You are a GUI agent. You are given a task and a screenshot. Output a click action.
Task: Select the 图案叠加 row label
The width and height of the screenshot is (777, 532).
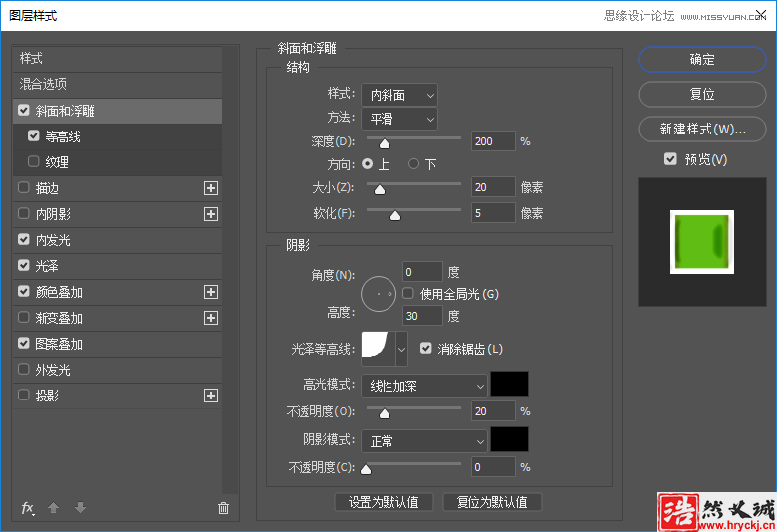click(59, 344)
